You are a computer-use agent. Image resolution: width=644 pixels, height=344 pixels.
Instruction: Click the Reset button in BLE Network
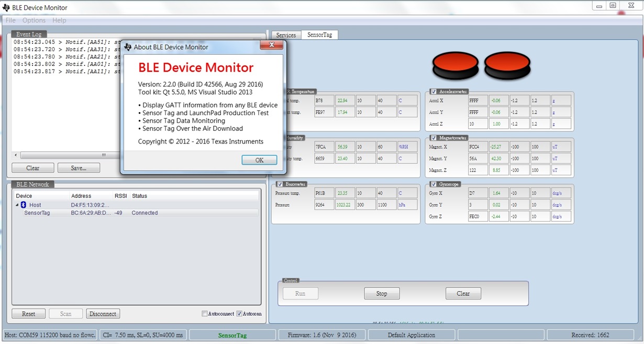point(28,314)
